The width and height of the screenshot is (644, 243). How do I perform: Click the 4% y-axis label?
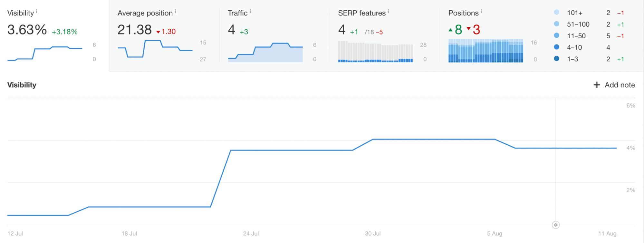(x=631, y=148)
